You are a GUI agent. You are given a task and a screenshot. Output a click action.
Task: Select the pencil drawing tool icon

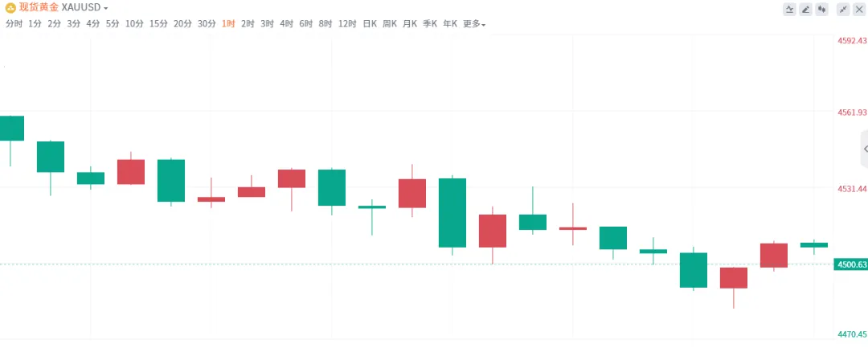tap(805, 10)
